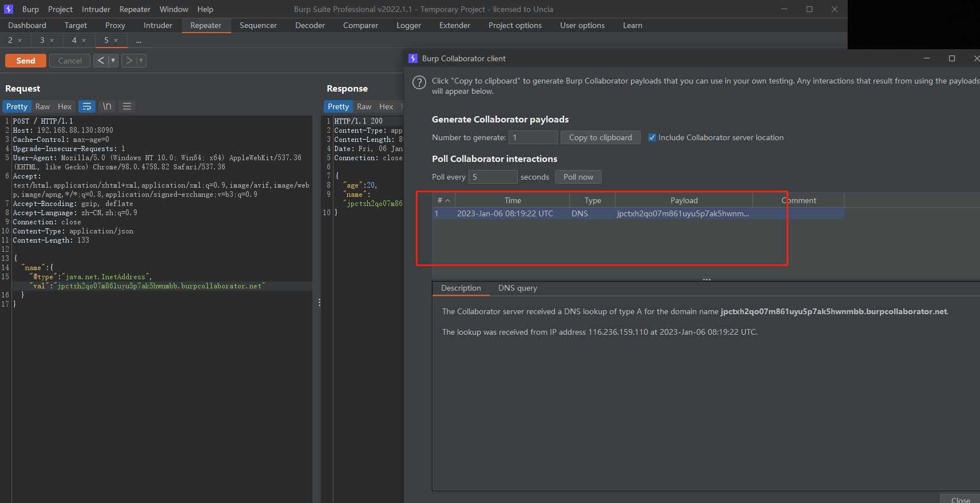Image resolution: width=980 pixels, height=503 pixels.
Task: Open the Learn tab
Action: coord(633,25)
